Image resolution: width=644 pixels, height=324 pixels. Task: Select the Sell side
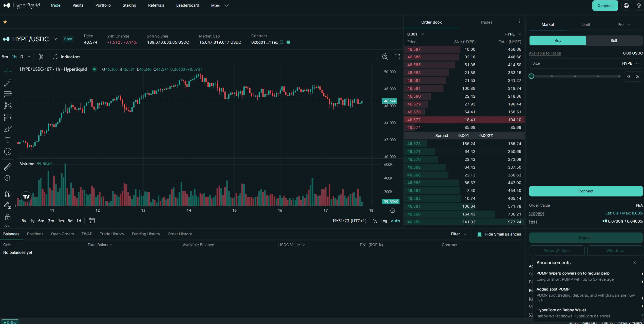click(614, 40)
